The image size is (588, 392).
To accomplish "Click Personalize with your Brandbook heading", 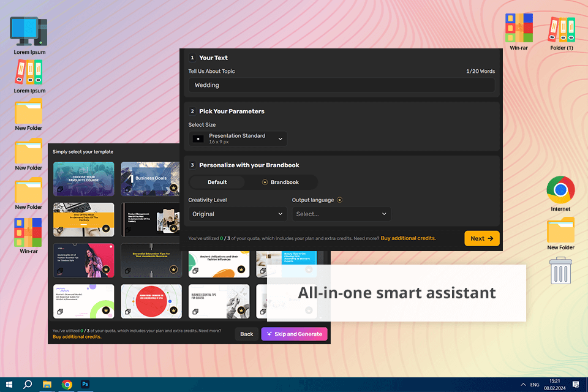I will [249, 165].
